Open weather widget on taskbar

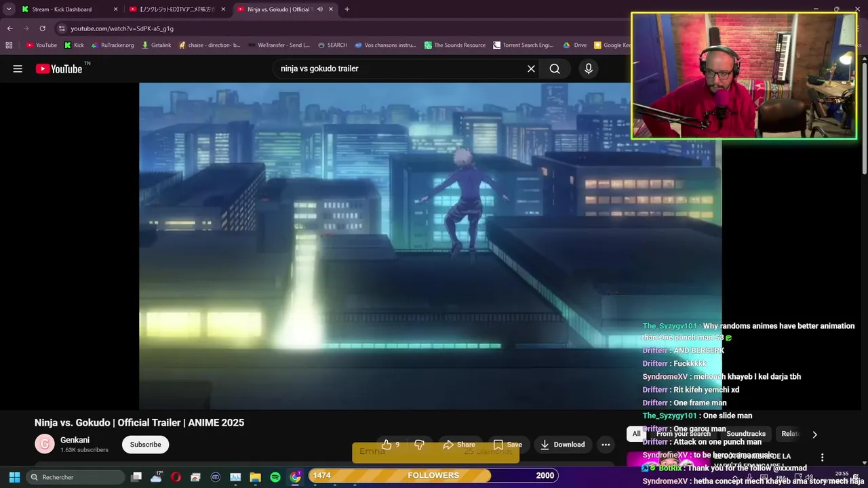click(157, 476)
